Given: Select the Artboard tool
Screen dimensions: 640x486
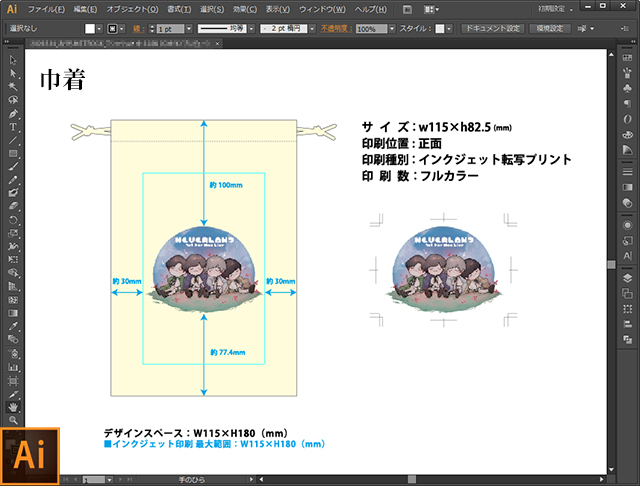Looking at the screenshot, I should click(13, 381).
